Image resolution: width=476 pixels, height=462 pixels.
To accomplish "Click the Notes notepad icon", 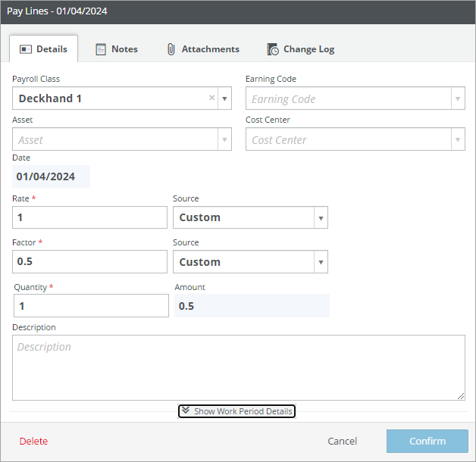I will coord(101,49).
